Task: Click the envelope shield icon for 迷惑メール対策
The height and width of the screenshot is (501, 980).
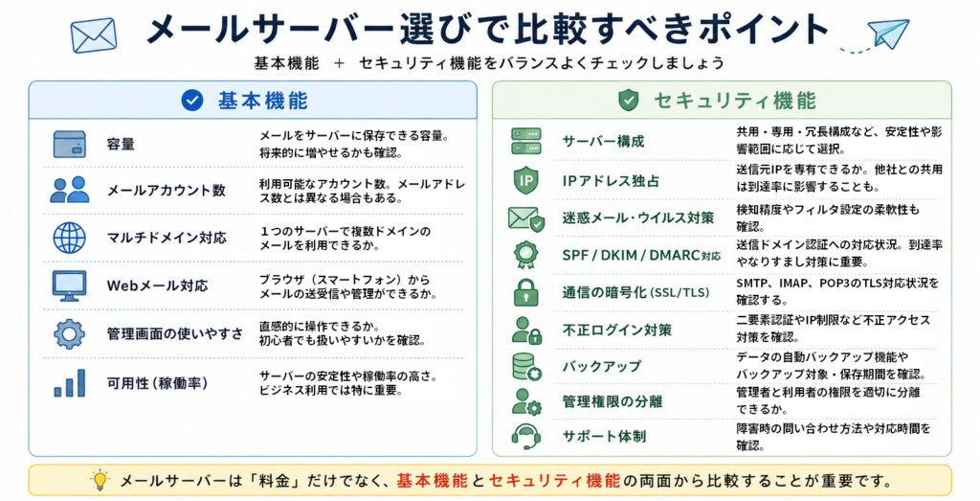Action: 526,219
